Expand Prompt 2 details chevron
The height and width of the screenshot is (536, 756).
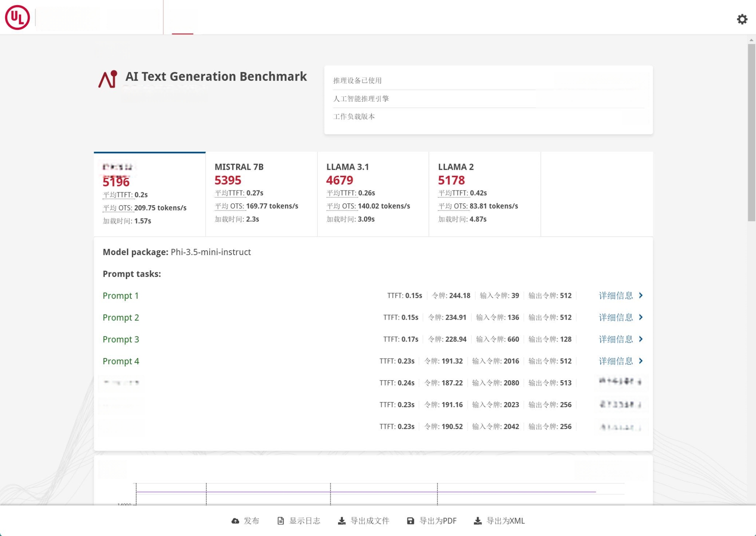click(641, 317)
